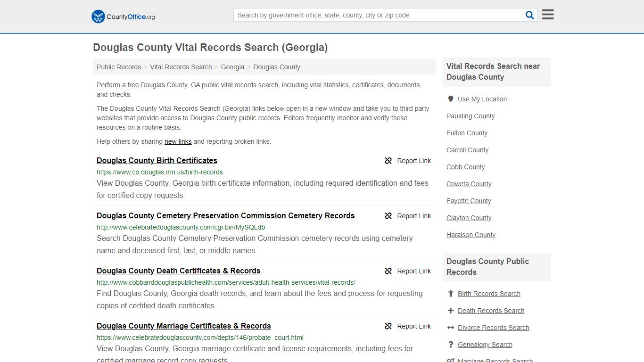644x362 pixels.
Task: Open Douglas County Birth Certificates
Action: 157,160
